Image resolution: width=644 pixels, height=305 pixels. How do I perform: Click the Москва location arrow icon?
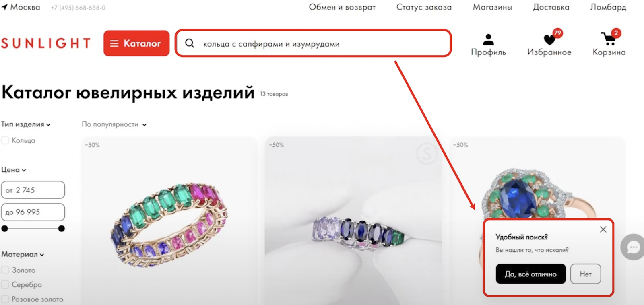tap(4, 7)
